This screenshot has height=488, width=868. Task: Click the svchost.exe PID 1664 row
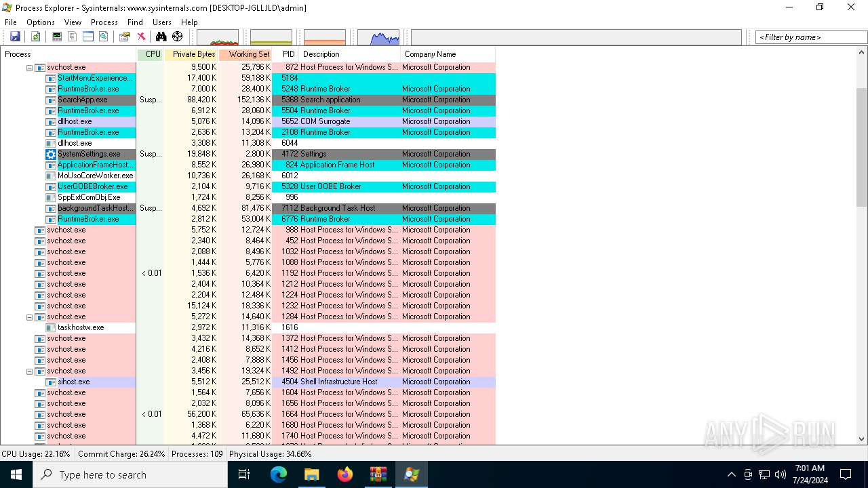click(248, 414)
